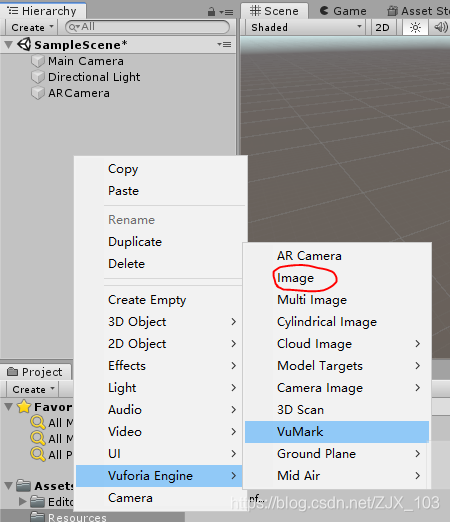450x522 pixels.
Task: Click the Hierarchy search field
Action: tap(148, 27)
